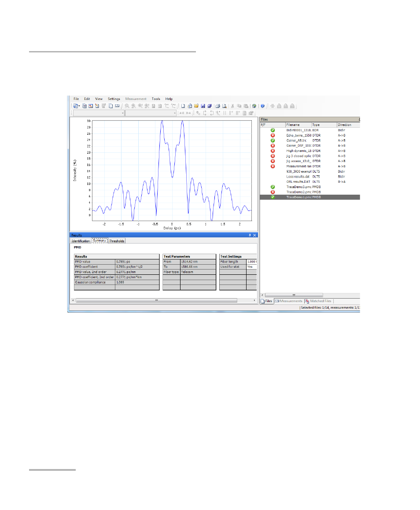
Task: Sort by the P/F column header
Action: tap(273, 125)
